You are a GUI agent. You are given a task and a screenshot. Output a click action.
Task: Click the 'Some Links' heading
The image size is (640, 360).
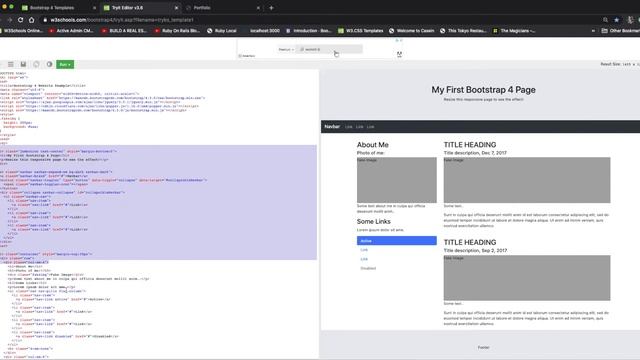(x=373, y=222)
